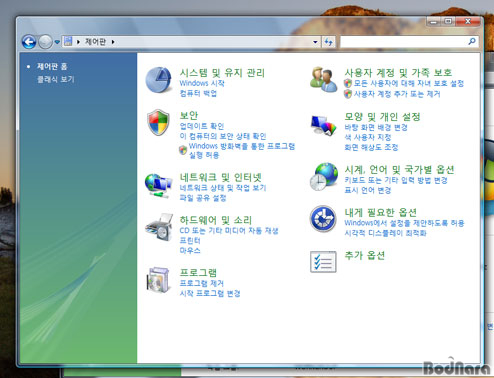Click the 추가 옵션 checklist icon

[x=323, y=262]
